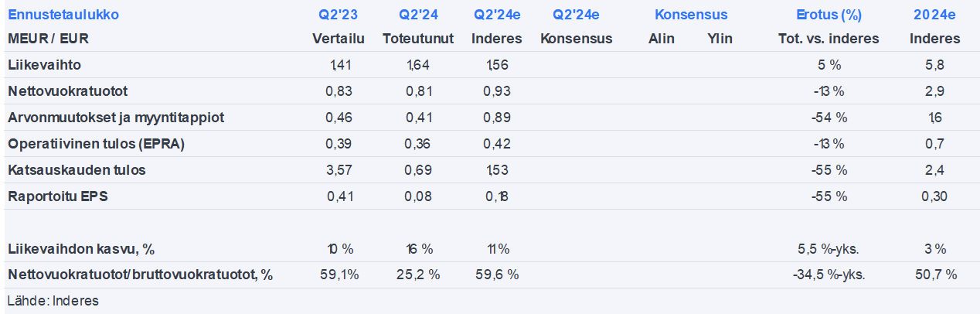The image size is (980, 314).
Task: Select the Nettovuokratuotot/bruttovuokratuotot, % row label
Action: tap(140, 275)
